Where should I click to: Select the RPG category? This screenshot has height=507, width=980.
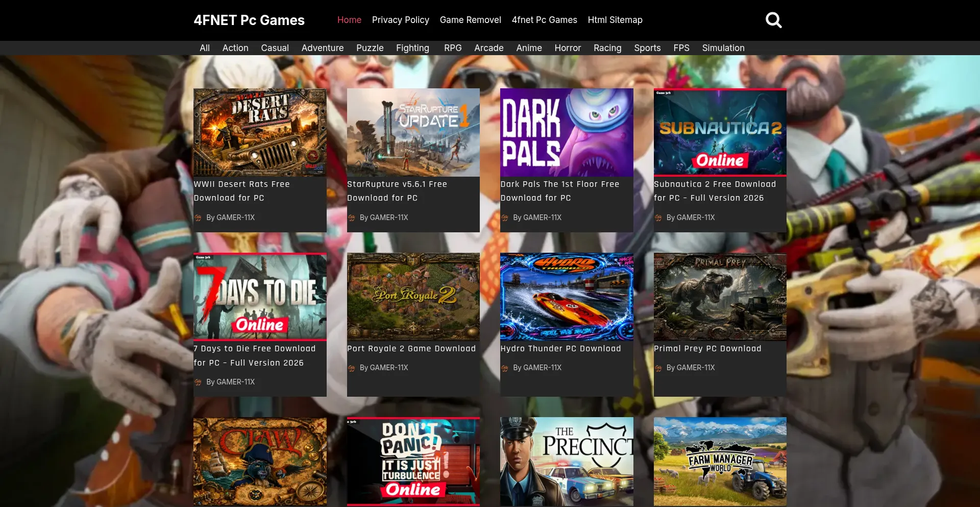pos(453,48)
